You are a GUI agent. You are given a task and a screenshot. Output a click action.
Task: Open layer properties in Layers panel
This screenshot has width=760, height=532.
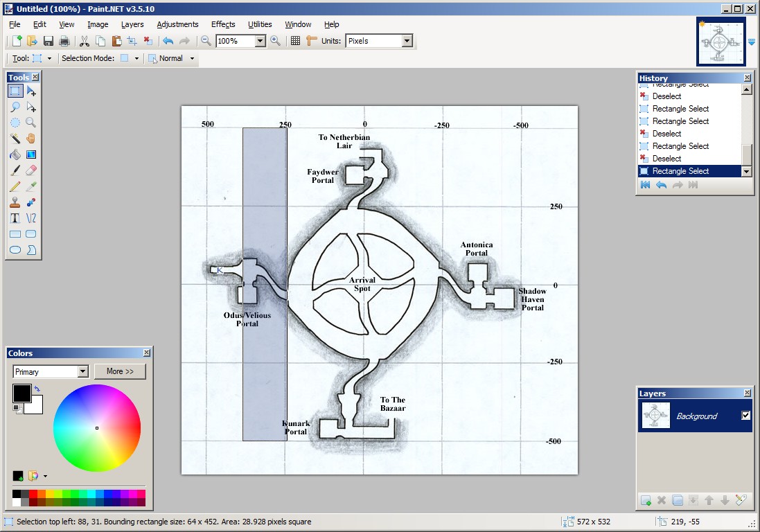point(741,501)
